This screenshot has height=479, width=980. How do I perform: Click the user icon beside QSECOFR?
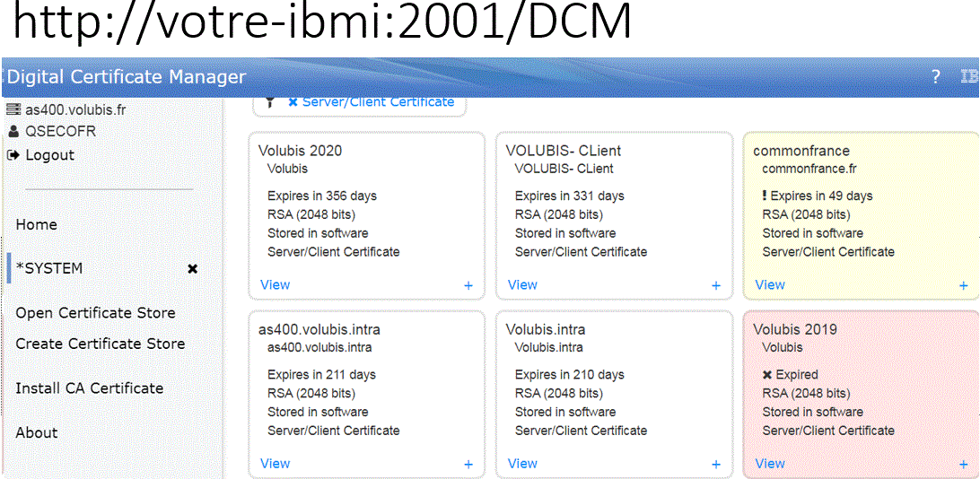coord(13,132)
